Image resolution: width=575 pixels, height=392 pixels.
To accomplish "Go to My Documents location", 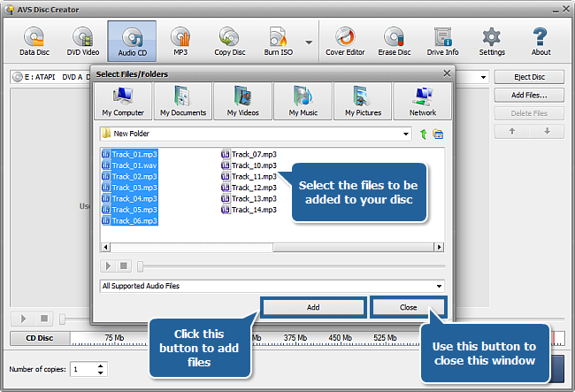I will pos(183,102).
